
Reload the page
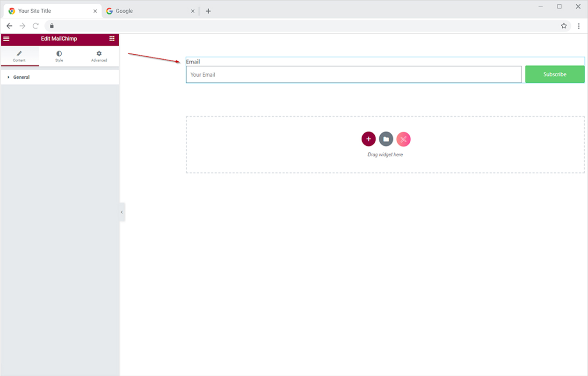tap(36, 26)
